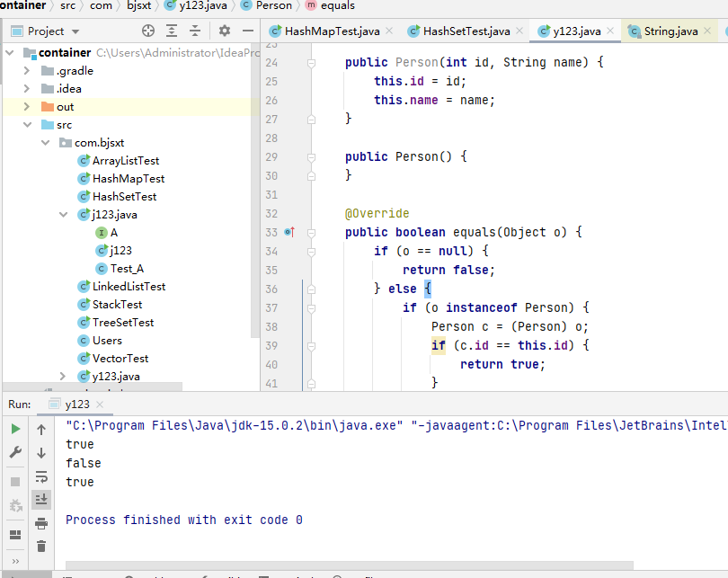
Task: Fold the constructor at line 24
Action: [312, 63]
